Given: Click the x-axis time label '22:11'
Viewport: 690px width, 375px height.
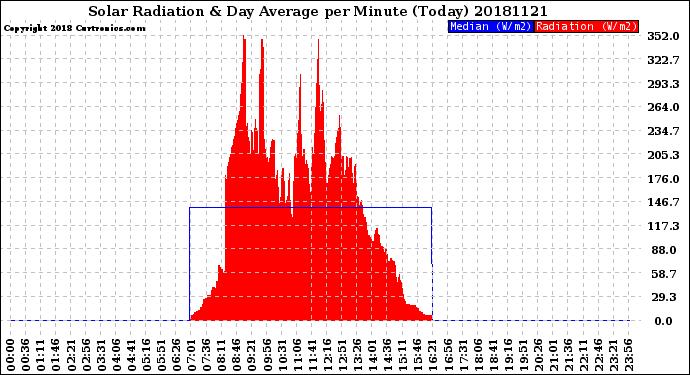Looking at the screenshot, I should tap(583, 355).
